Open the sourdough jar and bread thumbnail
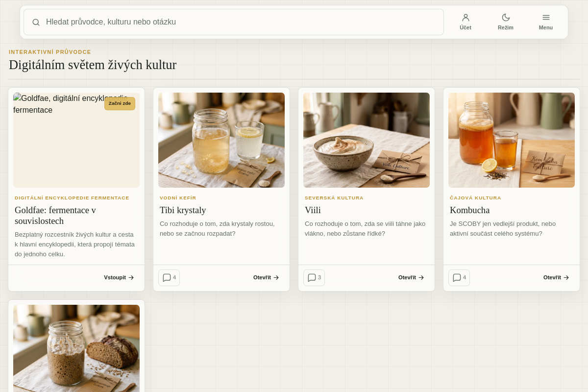 click(76, 348)
